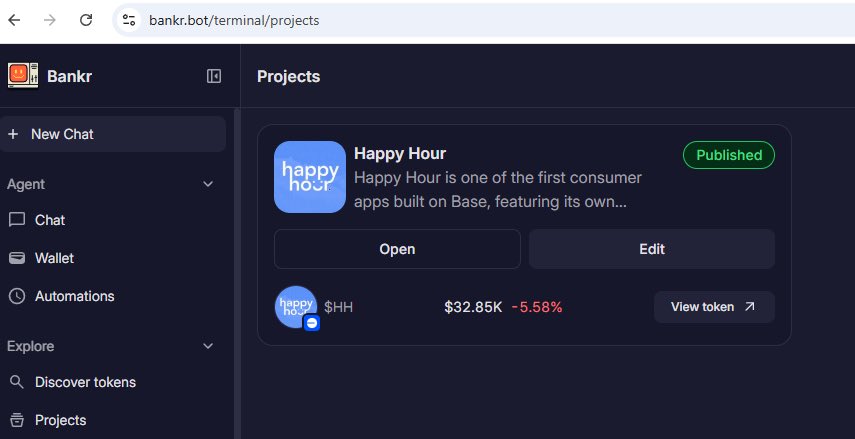Image resolution: width=855 pixels, height=439 pixels.
Task: Click the Bankr robot logo
Action: click(23, 76)
